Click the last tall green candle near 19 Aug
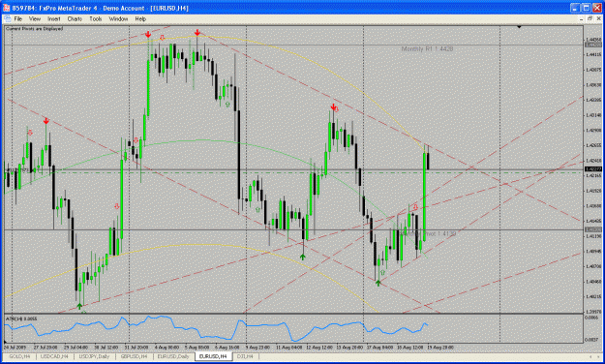This screenshot has width=605, height=364. [x=424, y=197]
